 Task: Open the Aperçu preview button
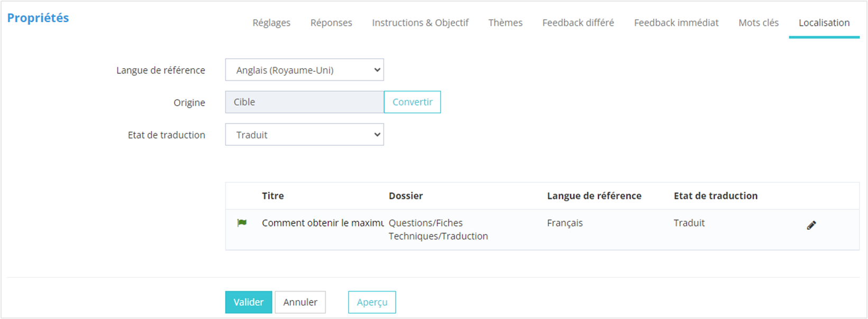tap(372, 302)
